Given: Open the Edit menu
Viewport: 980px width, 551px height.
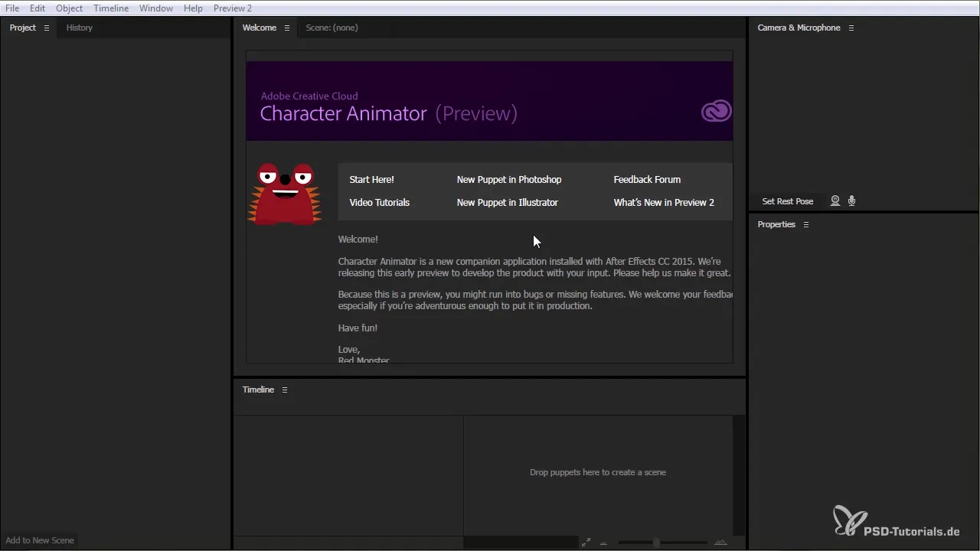Looking at the screenshot, I should [x=38, y=8].
